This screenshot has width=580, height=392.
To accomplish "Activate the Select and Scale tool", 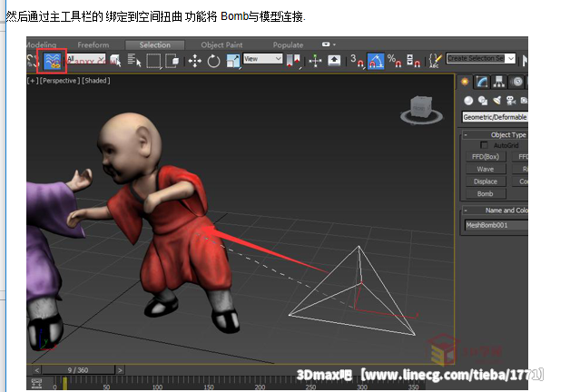I will tap(233, 61).
